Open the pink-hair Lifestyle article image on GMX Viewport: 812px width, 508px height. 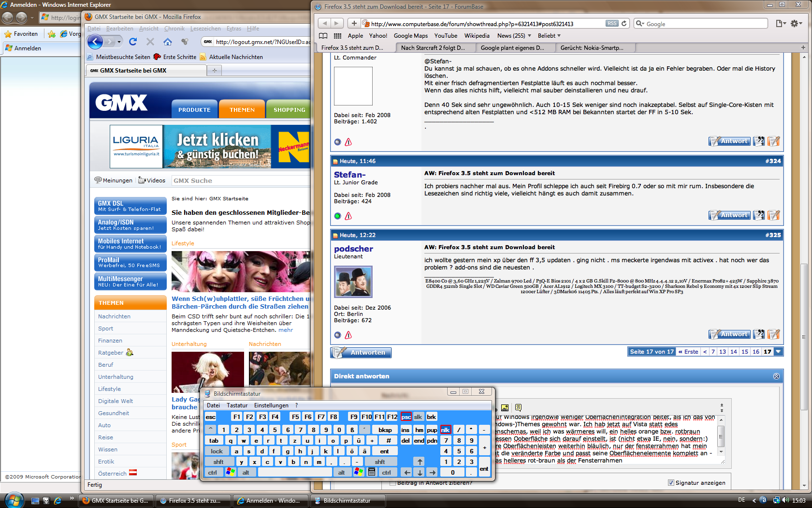click(x=241, y=271)
